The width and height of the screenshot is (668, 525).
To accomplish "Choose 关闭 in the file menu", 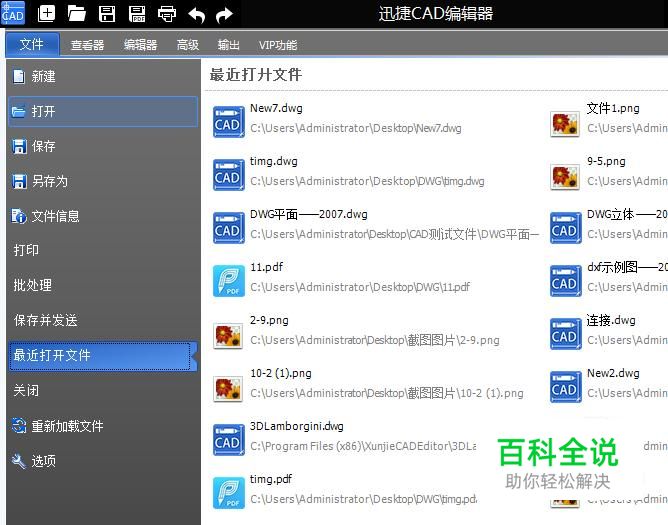I will pyautogui.click(x=102, y=390).
